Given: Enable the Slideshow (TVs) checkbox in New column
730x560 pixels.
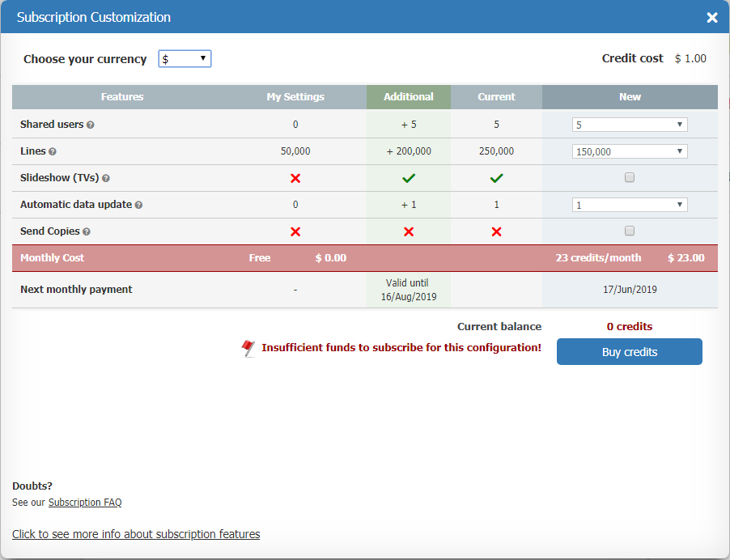Looking at the screenshot, I should 630,178.
